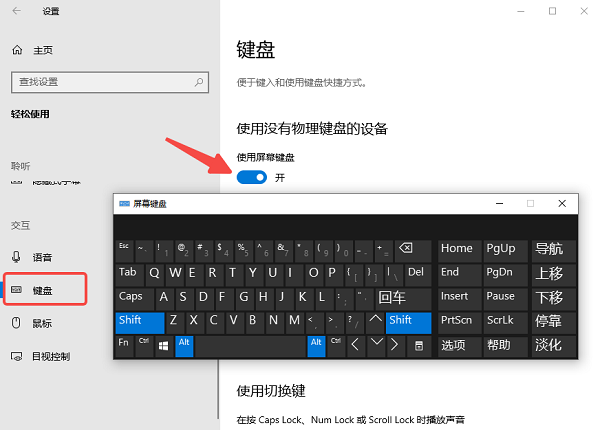
Task: Click the 淡化 fade key
Action: coord(548,345)
